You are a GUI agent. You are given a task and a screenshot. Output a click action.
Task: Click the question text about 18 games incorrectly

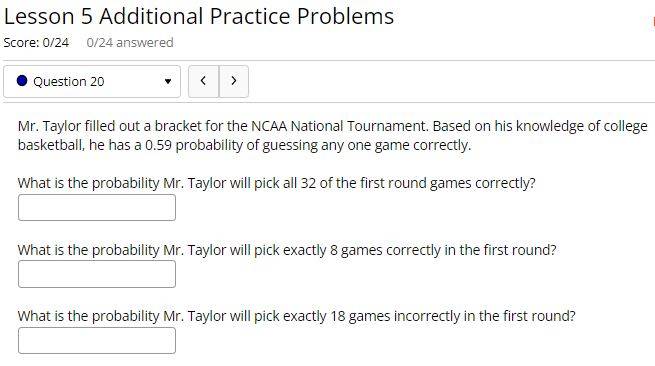click(x=297, y=316)
